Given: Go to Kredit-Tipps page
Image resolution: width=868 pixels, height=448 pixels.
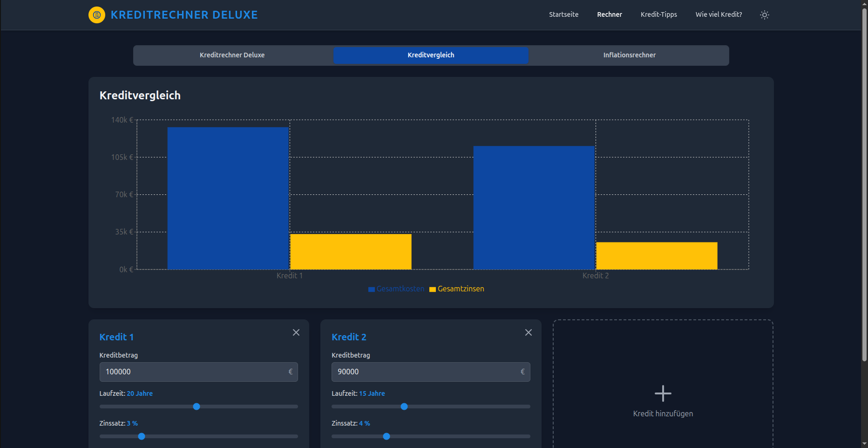Looking at the screenshot, I should point(658,14).
